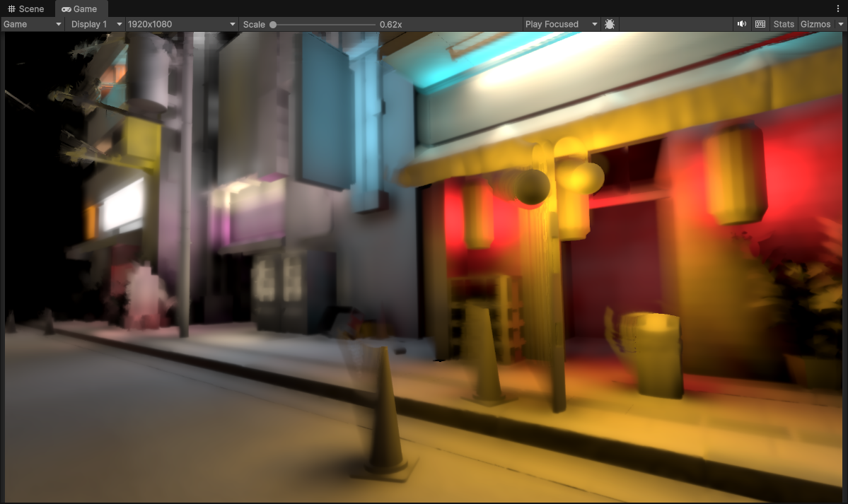Click the Gizmos button
Viewport: 848px width, 504px height.
click(x=815, y=24)
